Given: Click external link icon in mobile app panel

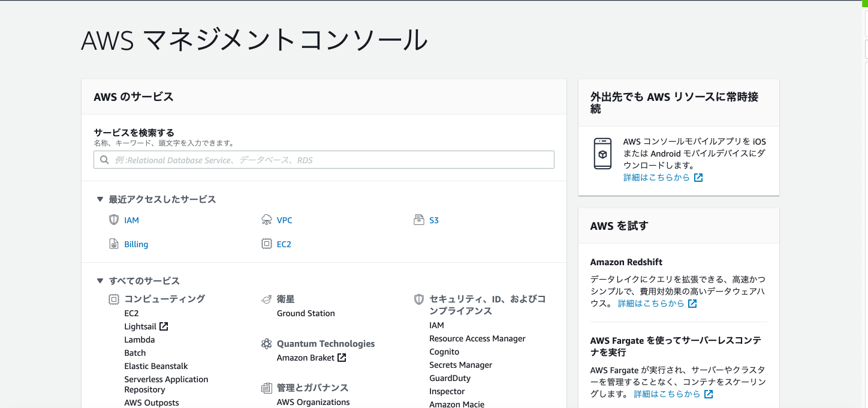Looking at the screenshot, I should [x=698, y=178].
